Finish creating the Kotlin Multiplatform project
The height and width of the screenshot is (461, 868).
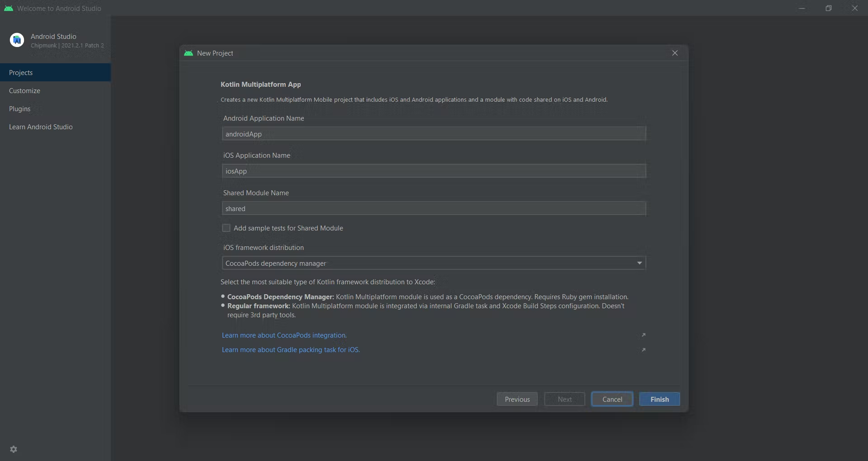click(x=660, y=399)
